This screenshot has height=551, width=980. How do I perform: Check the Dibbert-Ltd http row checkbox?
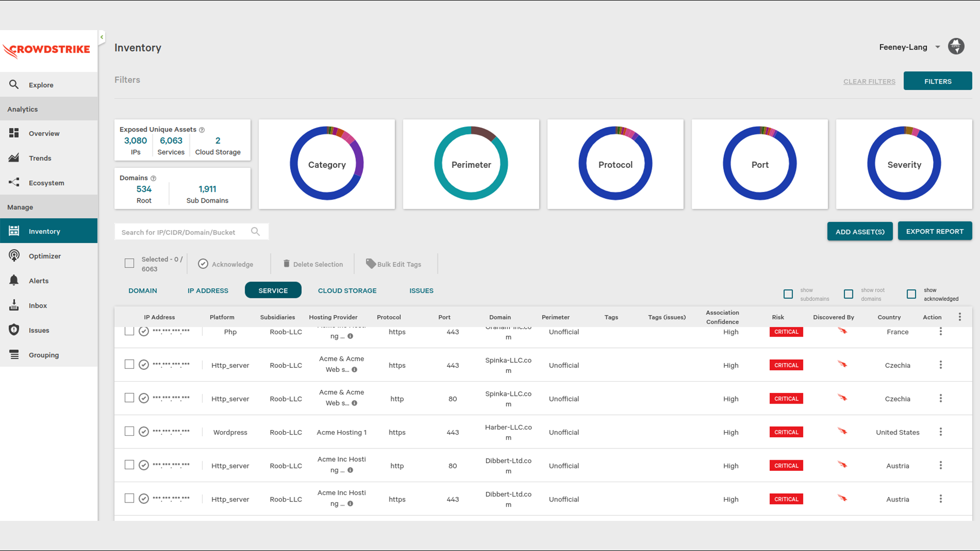click(129, 465)
